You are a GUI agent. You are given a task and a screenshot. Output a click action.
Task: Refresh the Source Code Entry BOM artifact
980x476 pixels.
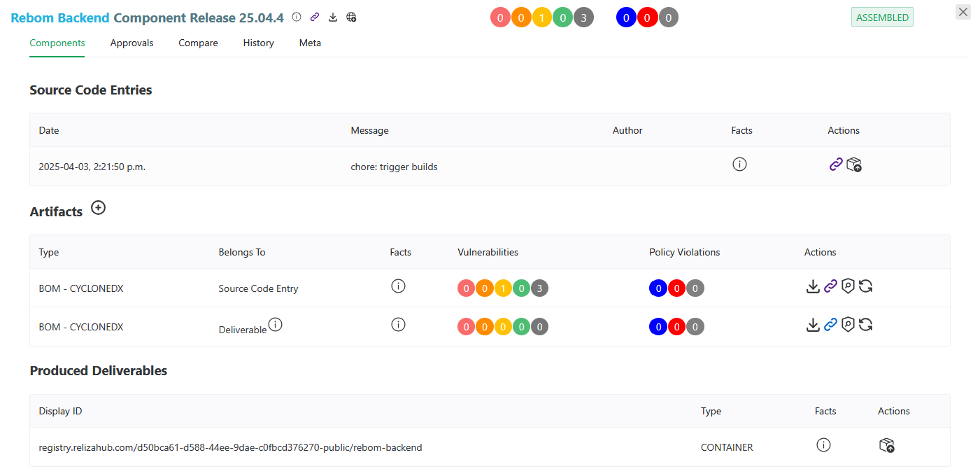coord(866,286)
